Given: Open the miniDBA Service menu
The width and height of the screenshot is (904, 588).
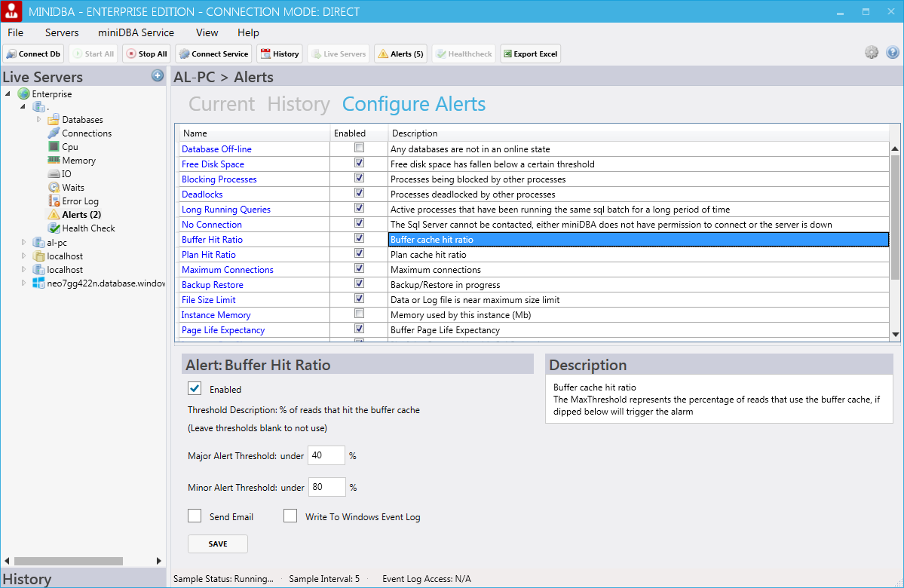Looking at the screenshot, I should coord(136,33).
